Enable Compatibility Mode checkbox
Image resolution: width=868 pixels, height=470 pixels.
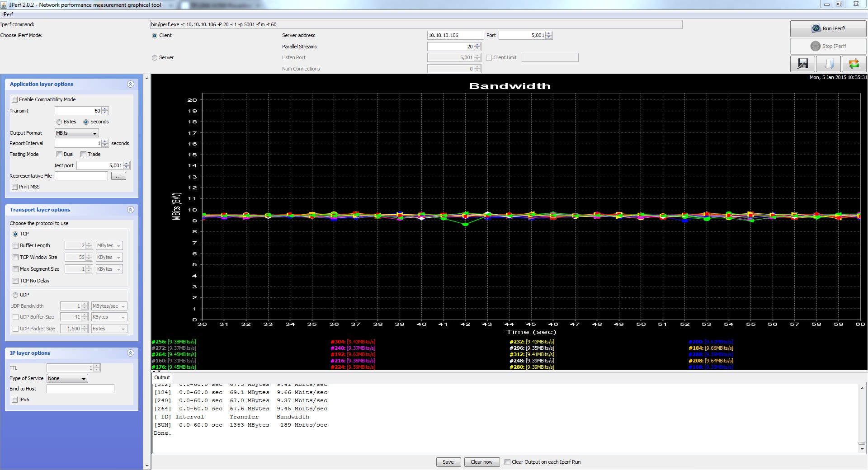(x=15, y=100)
